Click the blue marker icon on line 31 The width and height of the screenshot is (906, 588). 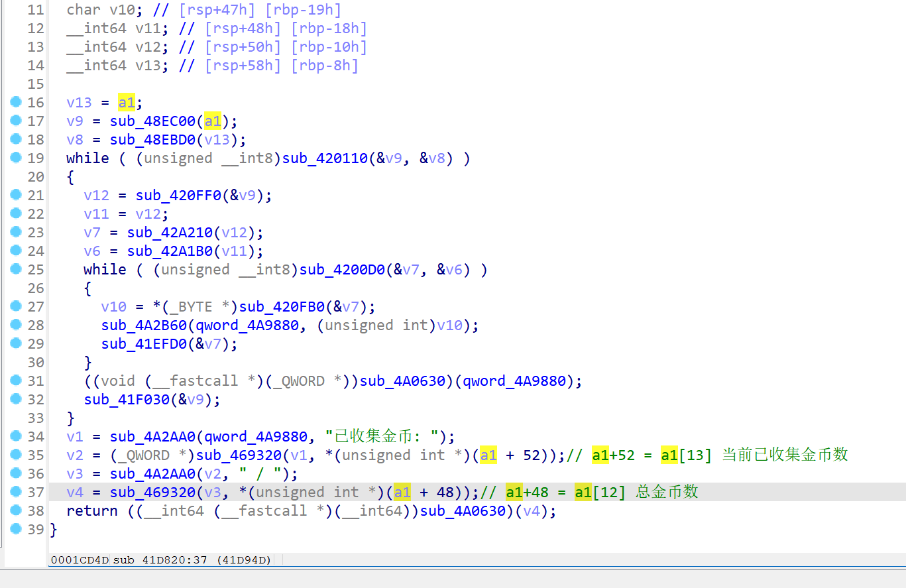pyautogui.click(x=15, y=381)
